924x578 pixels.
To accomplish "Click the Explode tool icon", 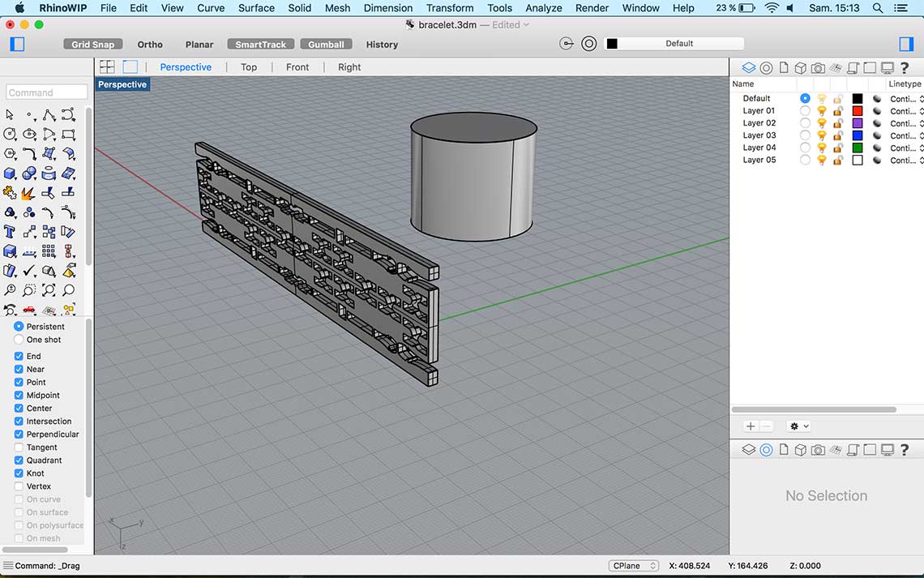I will (28, 193).
